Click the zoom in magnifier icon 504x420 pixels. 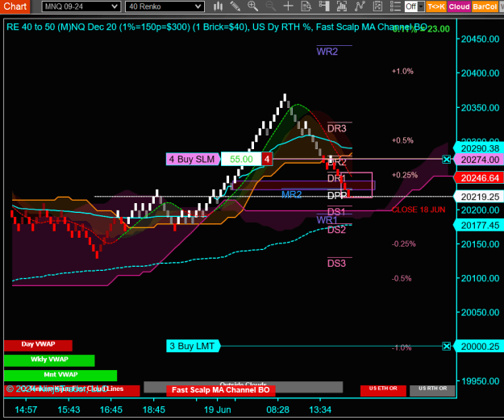(x=253, y=6)
